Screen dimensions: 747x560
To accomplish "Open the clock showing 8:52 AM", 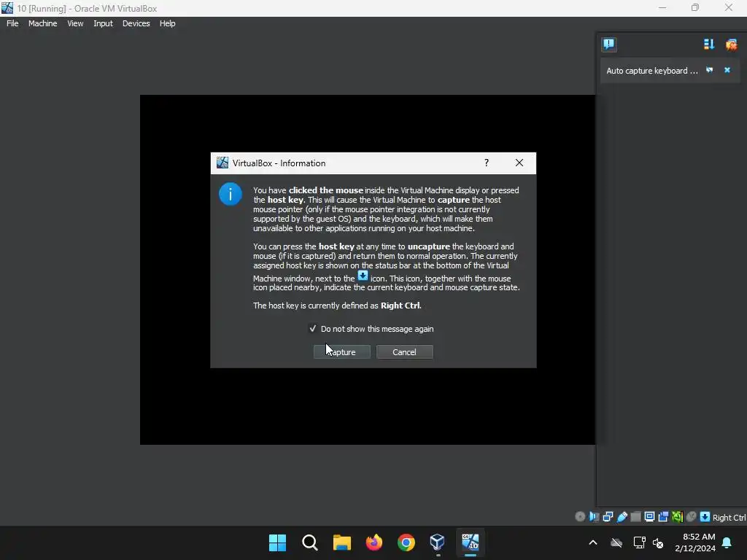I will (695, 542).
